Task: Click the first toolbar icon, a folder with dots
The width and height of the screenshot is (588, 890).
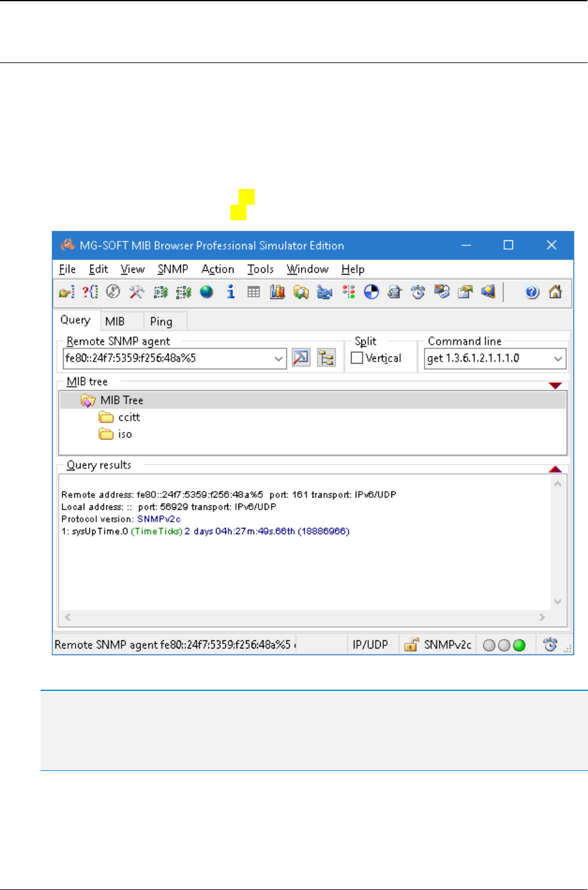Action: [66, 291]
